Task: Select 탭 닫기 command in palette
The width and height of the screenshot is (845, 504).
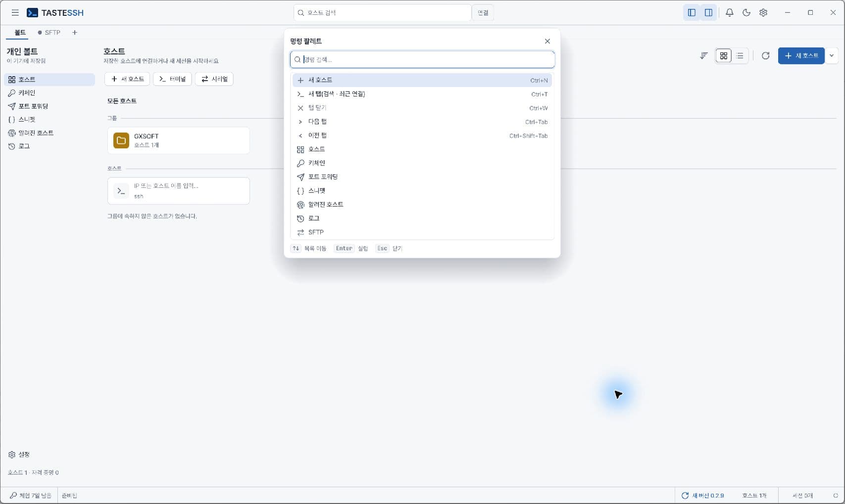Action: pos(422,108)
